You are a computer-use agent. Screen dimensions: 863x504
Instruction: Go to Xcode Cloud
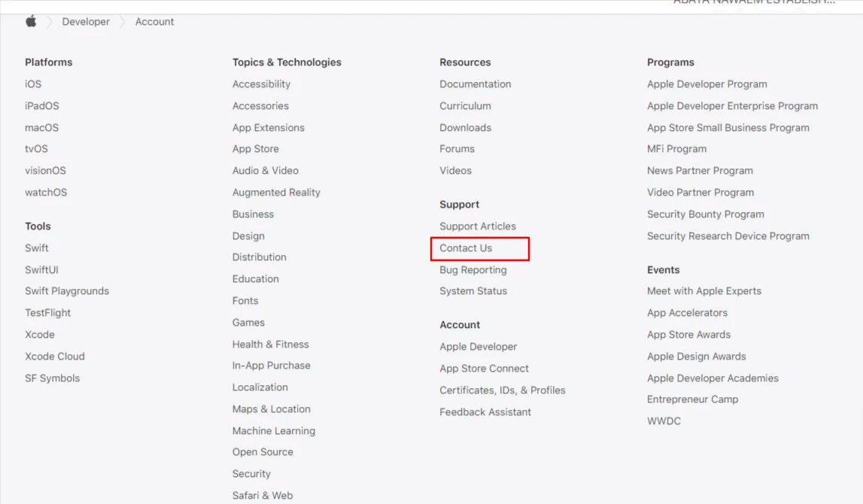pos(55,356)
